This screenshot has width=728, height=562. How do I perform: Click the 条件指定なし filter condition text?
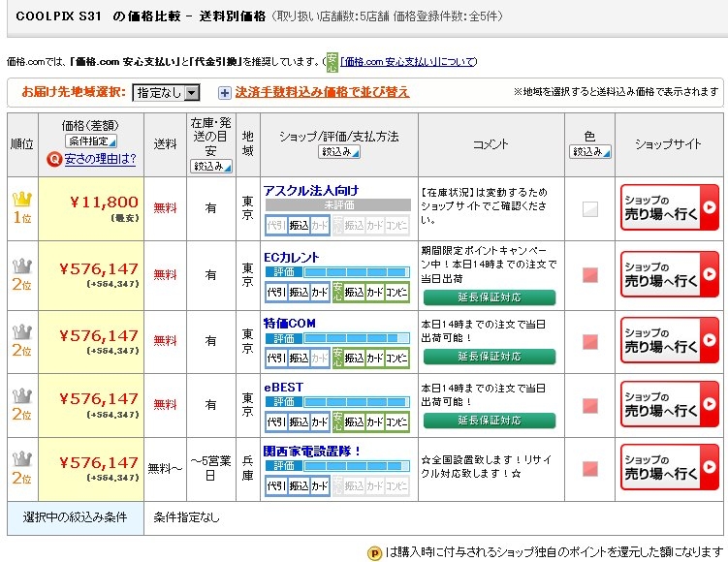point(187,517)
